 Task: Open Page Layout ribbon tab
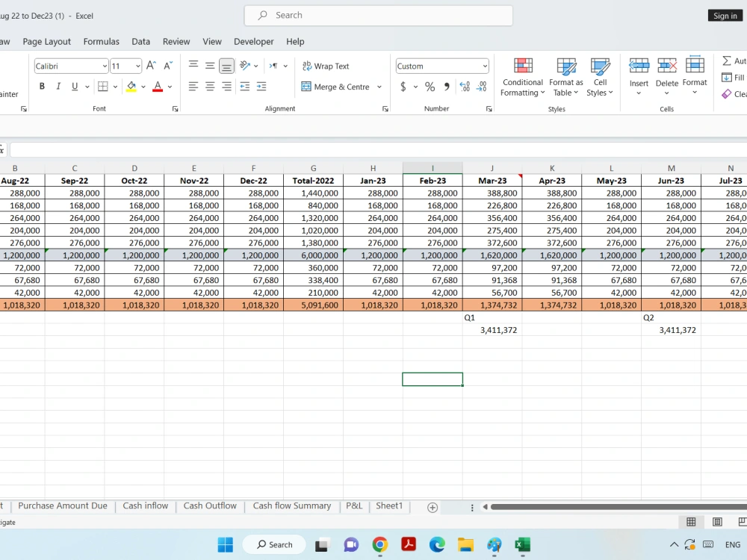pos(46,41)
